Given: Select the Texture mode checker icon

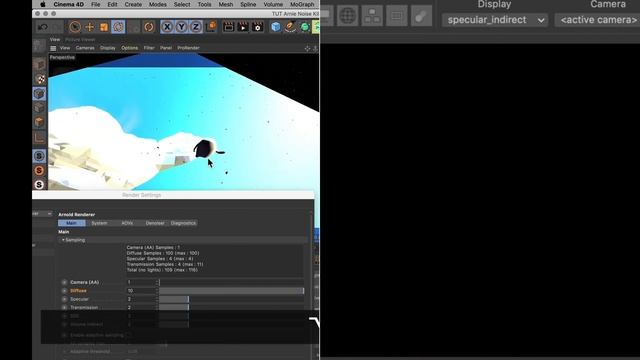Looking at the screenshot, I should point(40,79).
